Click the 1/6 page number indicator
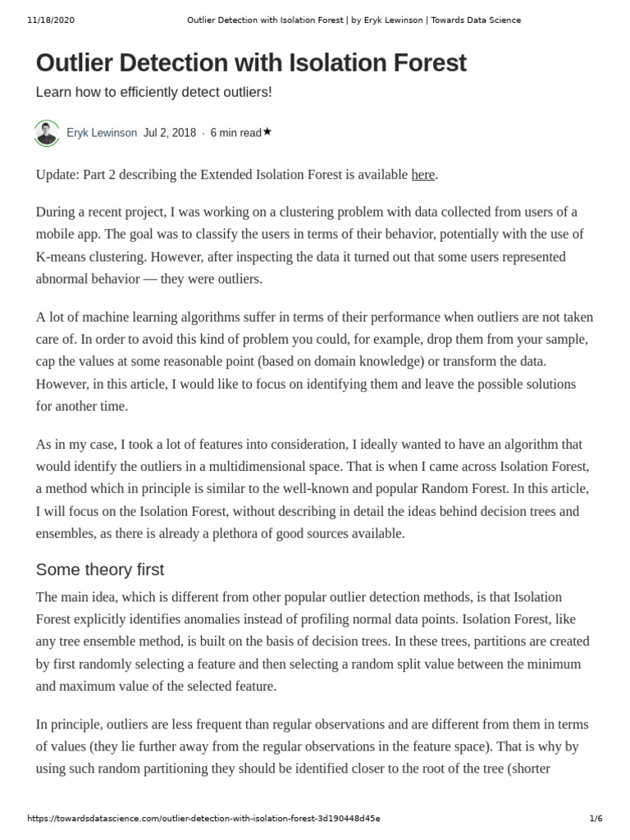630x840 pixels. (x=596, y=819)
